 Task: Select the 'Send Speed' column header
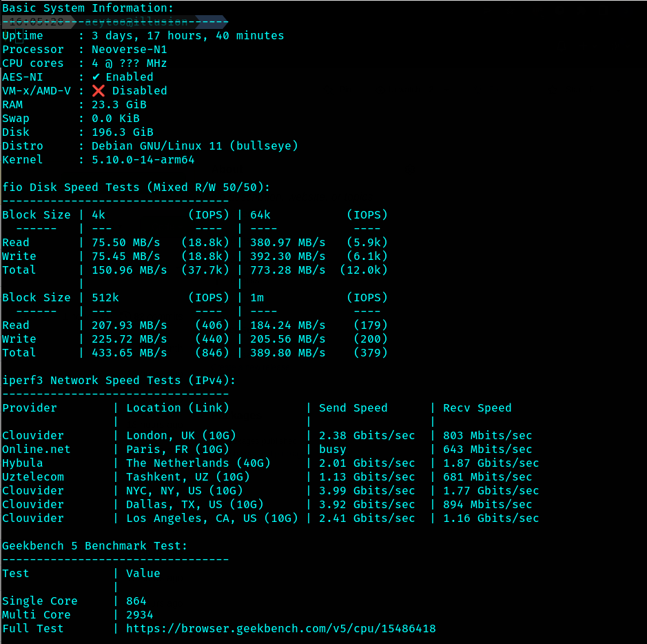(353, 408)
